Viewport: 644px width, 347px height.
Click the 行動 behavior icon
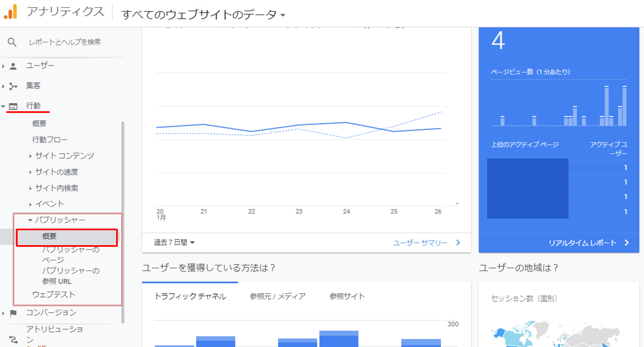pyautogui.click(x=13, y=106)
